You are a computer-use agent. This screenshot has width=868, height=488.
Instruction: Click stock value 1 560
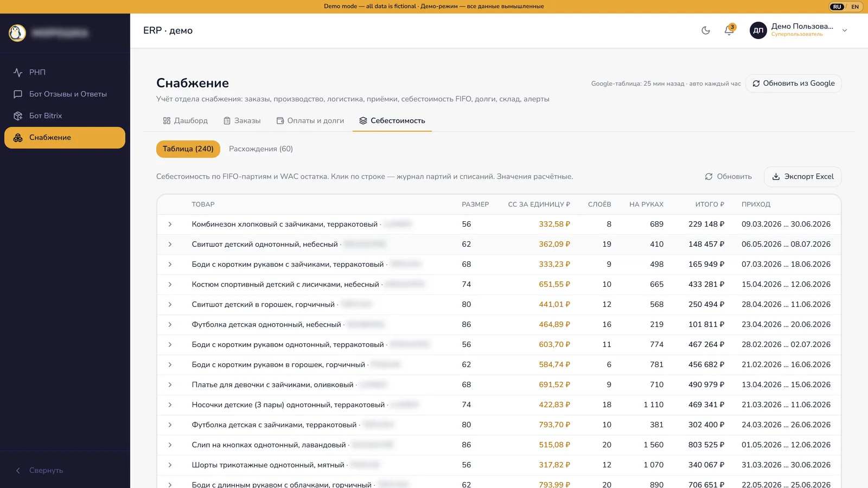654,445
